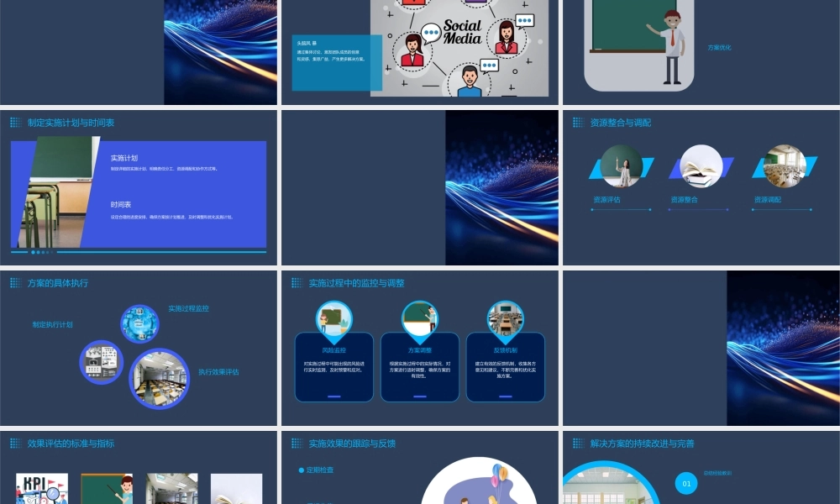Click the 资源调配 circular classroom photo

point(785,166)
